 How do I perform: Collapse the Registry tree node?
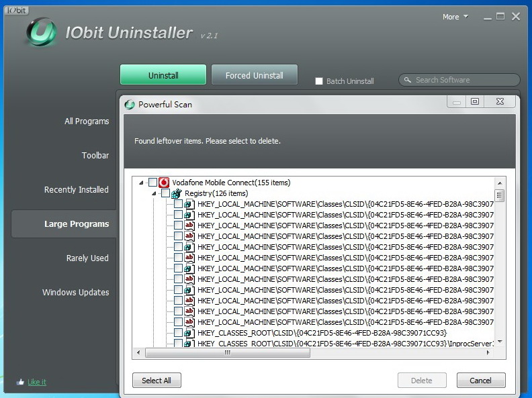(154, 193)
